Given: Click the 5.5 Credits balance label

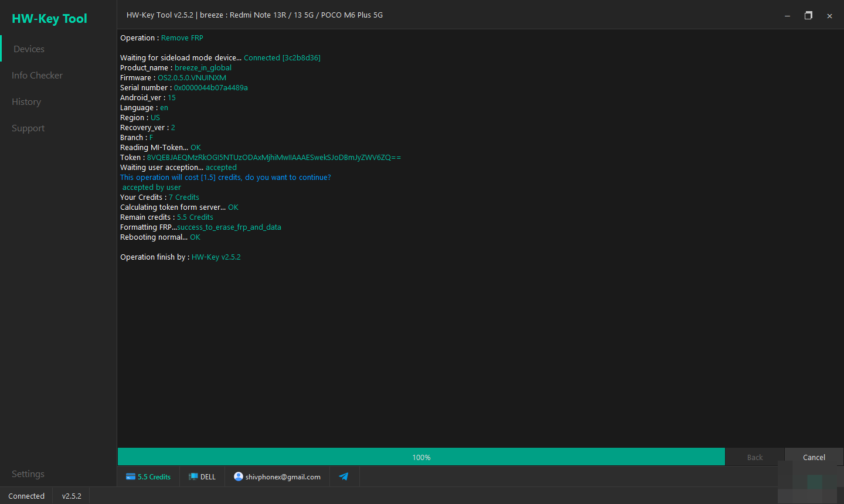Looking at the screenshot, I should point(154,477).
